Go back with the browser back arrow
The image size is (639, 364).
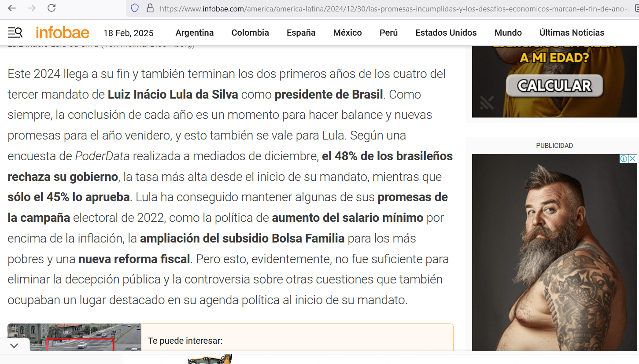point(12,8)
